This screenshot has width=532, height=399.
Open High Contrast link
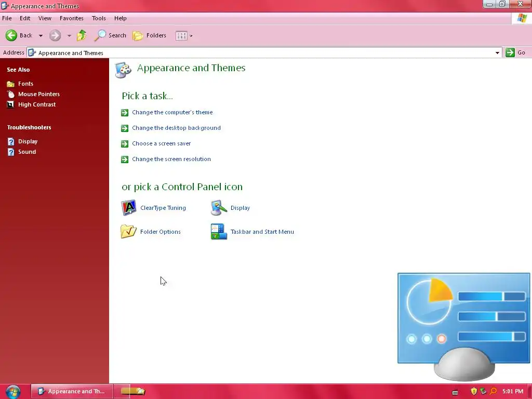click(37, 104)
